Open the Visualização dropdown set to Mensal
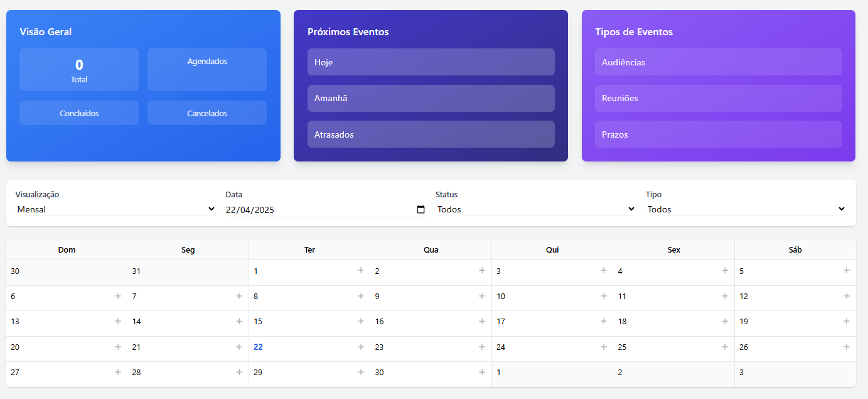This screenshot has height=399, width=868. [x=115, y=209]
